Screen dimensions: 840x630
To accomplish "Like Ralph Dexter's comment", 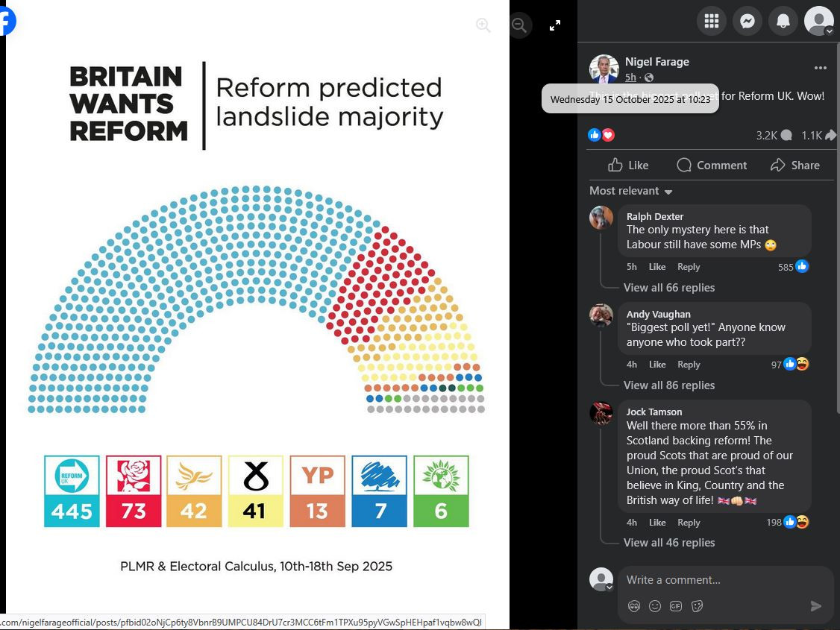I will coord(656,267).
